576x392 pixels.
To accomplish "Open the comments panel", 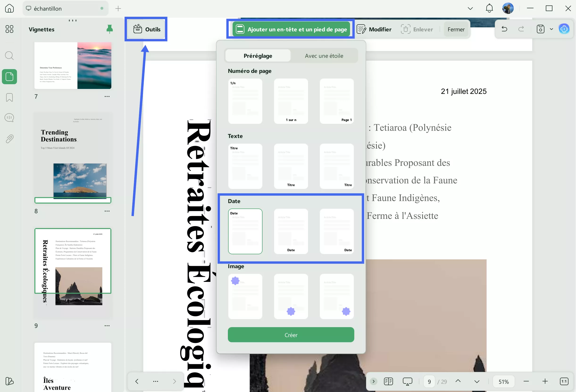I will [x=9, y=117].
